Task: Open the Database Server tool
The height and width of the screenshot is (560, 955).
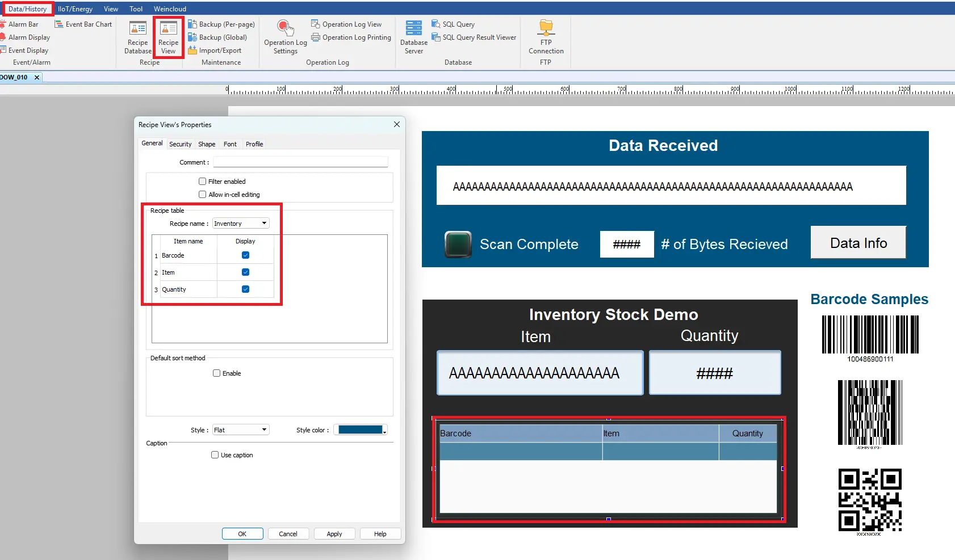Action: (414, 37)
